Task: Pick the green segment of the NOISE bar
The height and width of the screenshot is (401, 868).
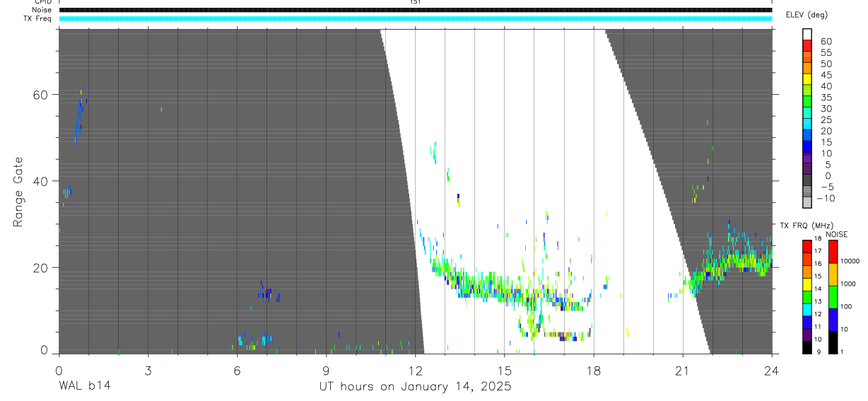Action: [833, 297]
